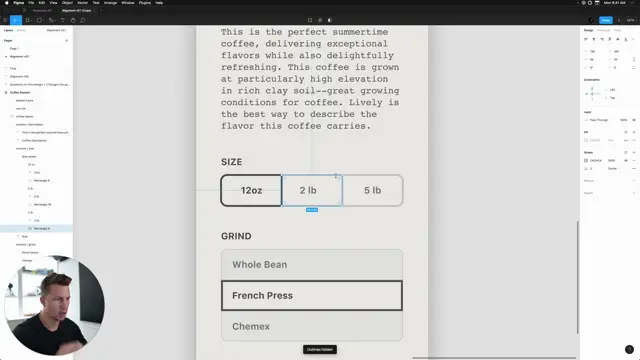Click the blue Share button

[x=606, y=20]
